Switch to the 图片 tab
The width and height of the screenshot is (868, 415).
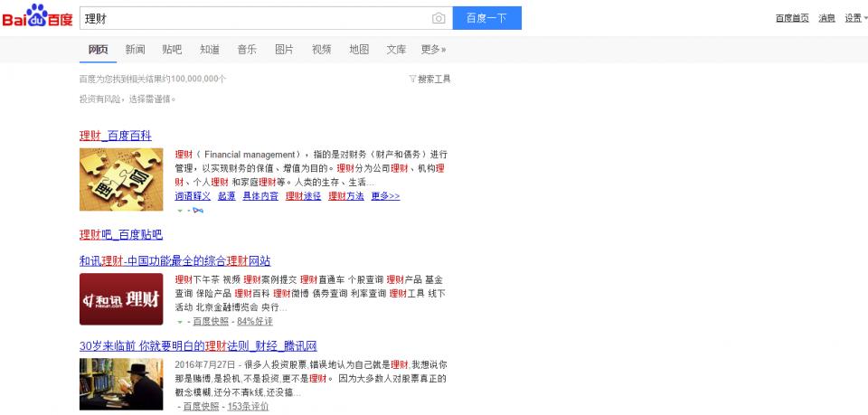[x=284, y=49]
